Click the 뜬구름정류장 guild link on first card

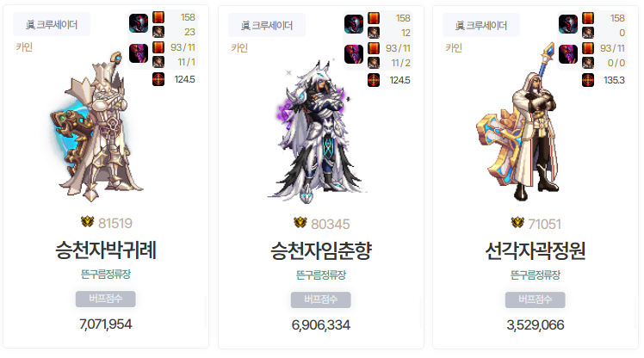pyautogui.click(x=106, y=274)
